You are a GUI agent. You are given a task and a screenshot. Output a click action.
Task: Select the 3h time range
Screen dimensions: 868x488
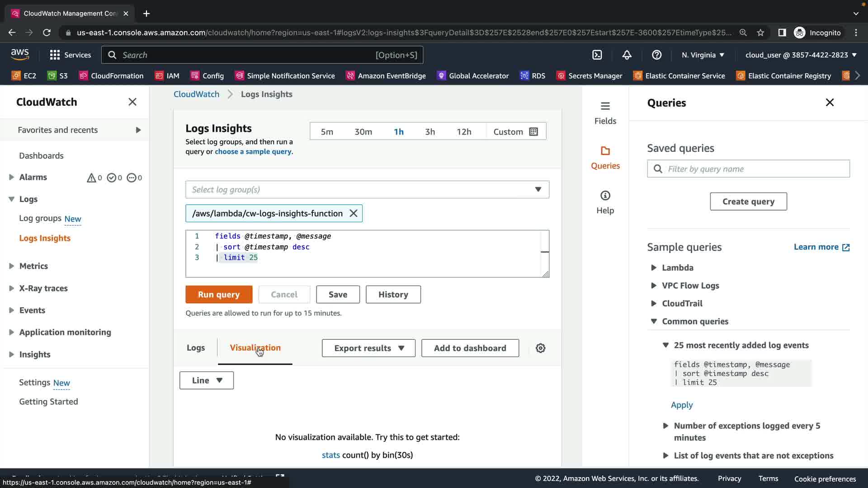(429, 131)
